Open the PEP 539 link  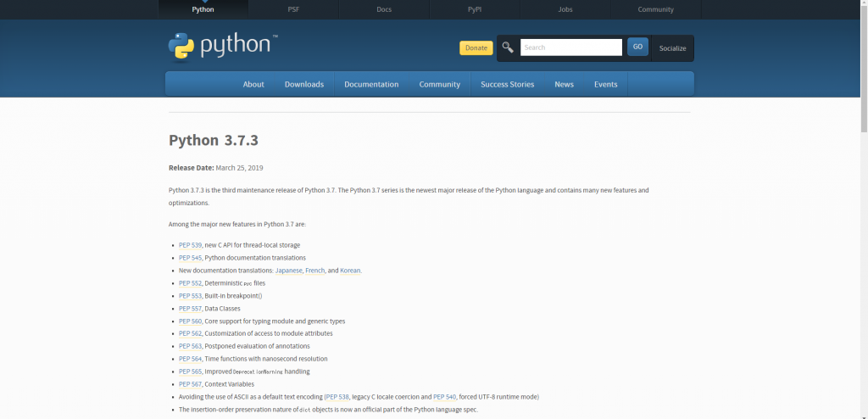click(190, 245)
